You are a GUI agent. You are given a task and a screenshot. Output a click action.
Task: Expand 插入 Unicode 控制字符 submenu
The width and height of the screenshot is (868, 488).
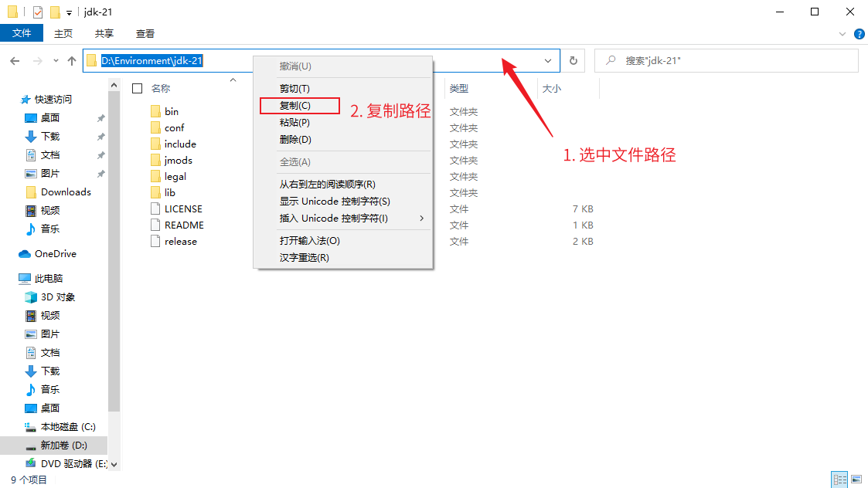pos(422,219)
